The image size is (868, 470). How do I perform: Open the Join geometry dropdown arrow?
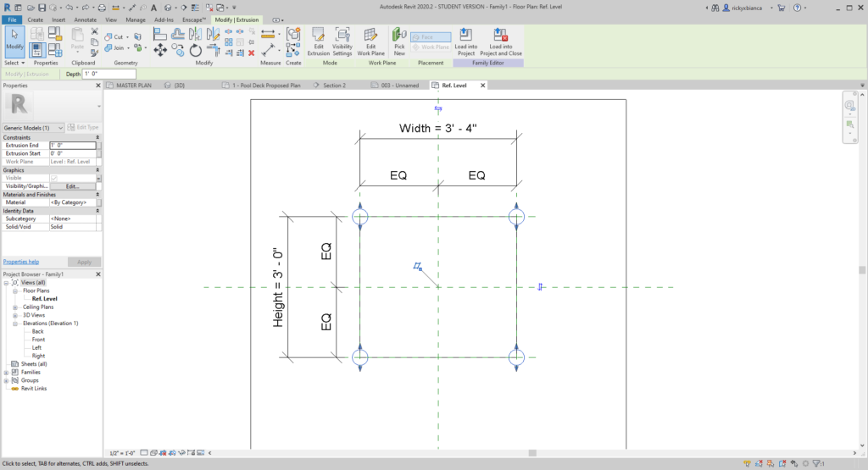pyautogui.click(x=128, y=48)
